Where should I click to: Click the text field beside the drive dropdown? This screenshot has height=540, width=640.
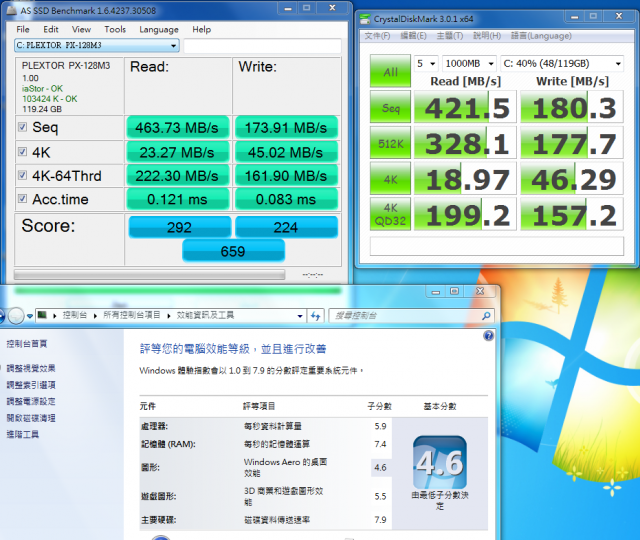(262, 46)
